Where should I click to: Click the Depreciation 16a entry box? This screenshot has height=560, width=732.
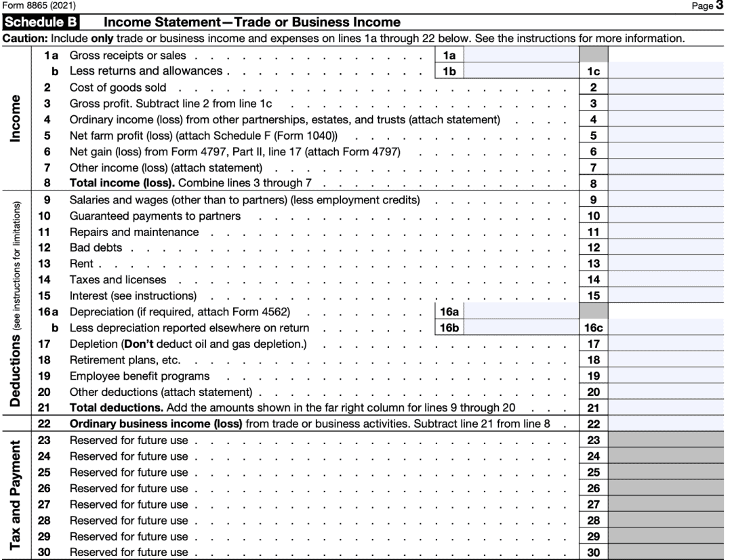[522, 312]
